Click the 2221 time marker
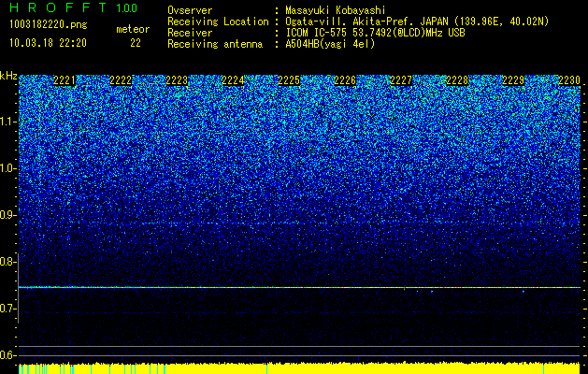This screenshot has height=374, width=588. (x=65, y=80)
